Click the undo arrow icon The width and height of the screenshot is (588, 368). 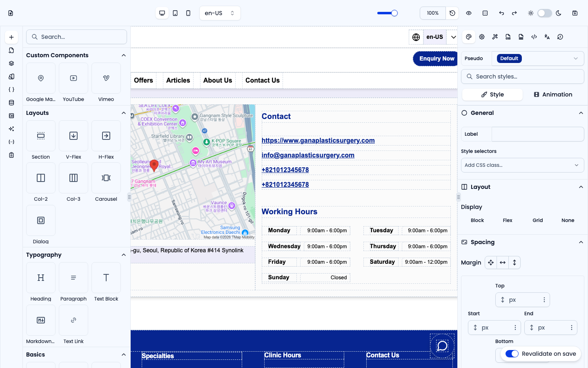501,13
